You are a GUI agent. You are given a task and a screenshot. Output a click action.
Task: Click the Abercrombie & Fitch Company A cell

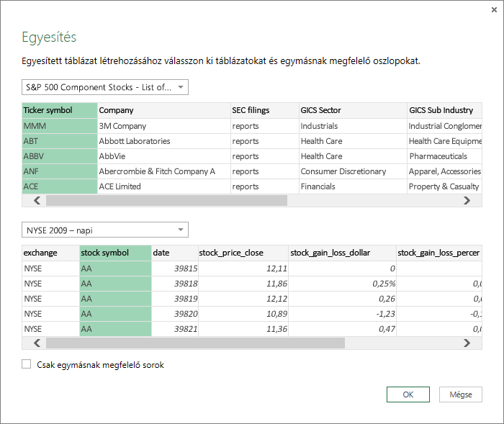coord(164,171)
